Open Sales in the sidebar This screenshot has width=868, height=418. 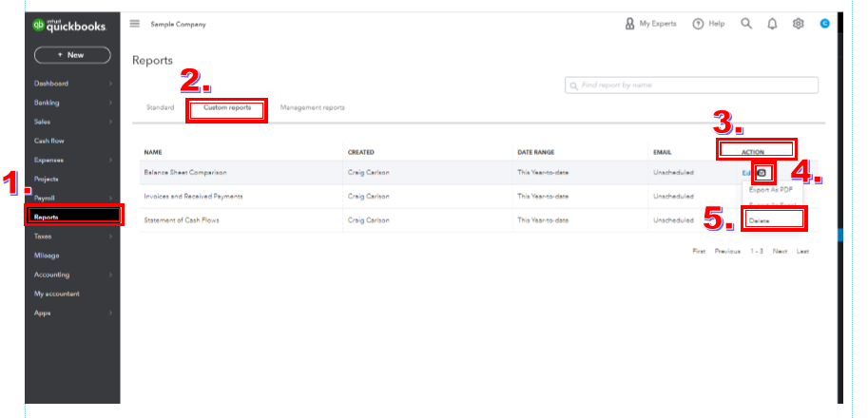click(x=42, y=122)
